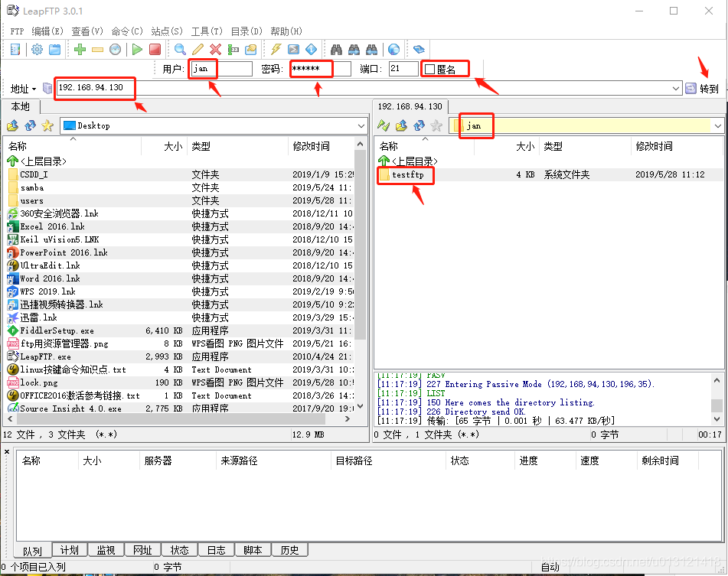Screen dimensions: 728x576
Task: Open the 地址 label dropdown
Action: [23, 89]
